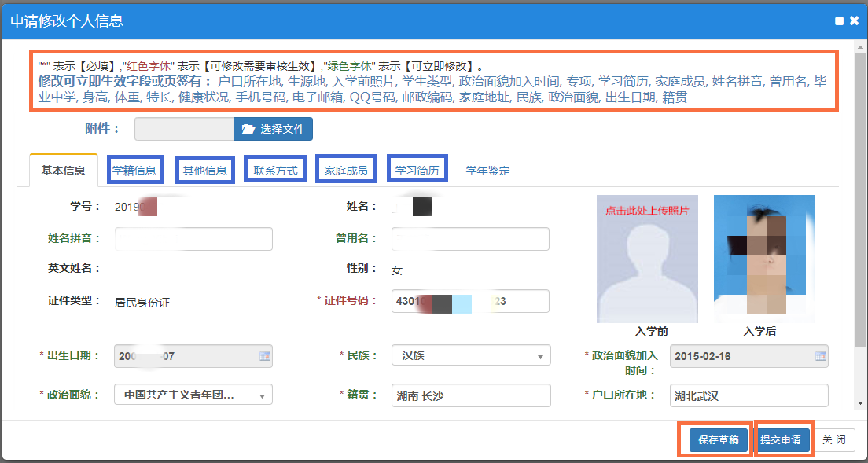This screenshot has width=868, height=463.
Task: Click the 入学后 photo thumbnail
Action: pos(763,259)
